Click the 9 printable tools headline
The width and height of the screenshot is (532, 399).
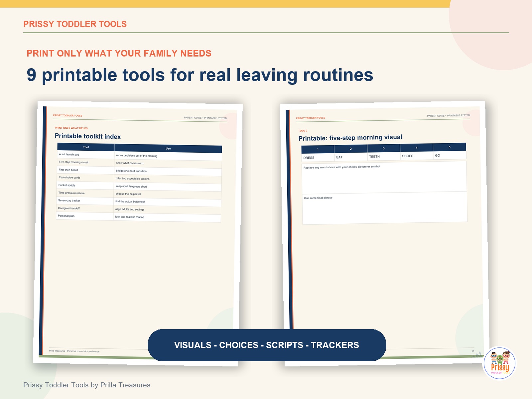click(200, 75)
